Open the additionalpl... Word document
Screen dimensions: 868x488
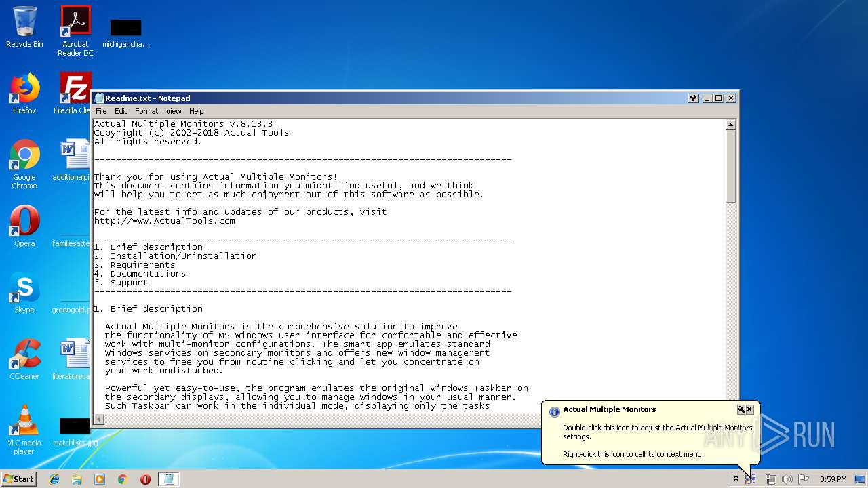click(72, 160)
